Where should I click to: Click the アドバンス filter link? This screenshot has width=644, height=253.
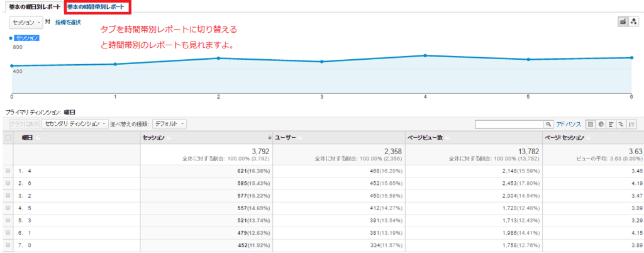pyautogui.click(x=569, y=124)
